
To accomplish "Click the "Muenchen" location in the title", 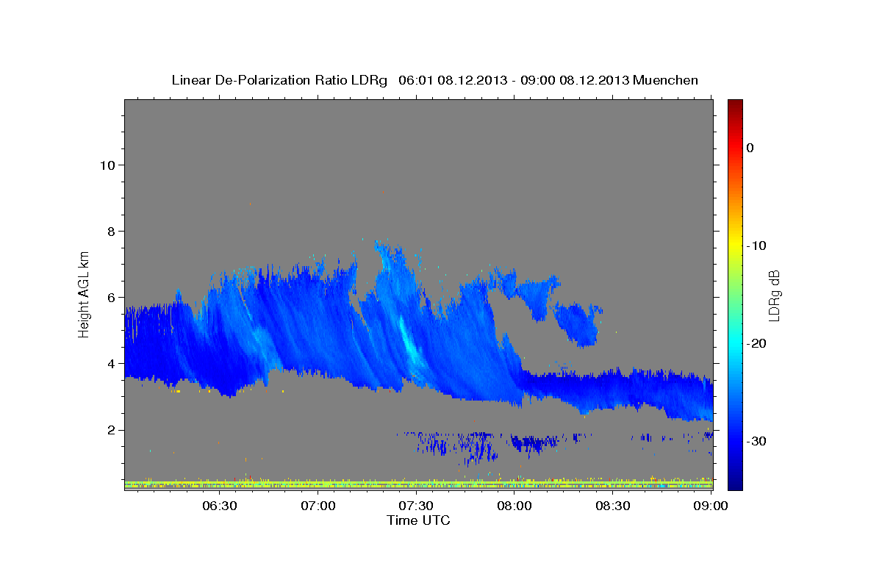I will coord(665,80).
